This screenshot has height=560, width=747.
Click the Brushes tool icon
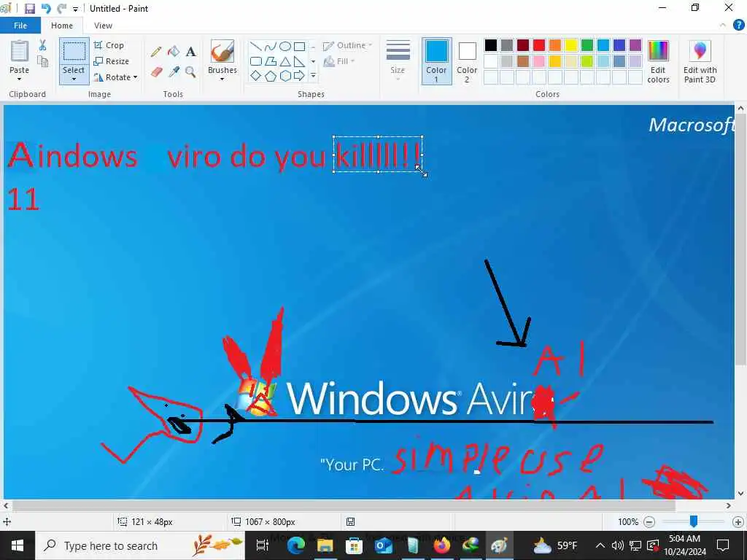[222, 52]
